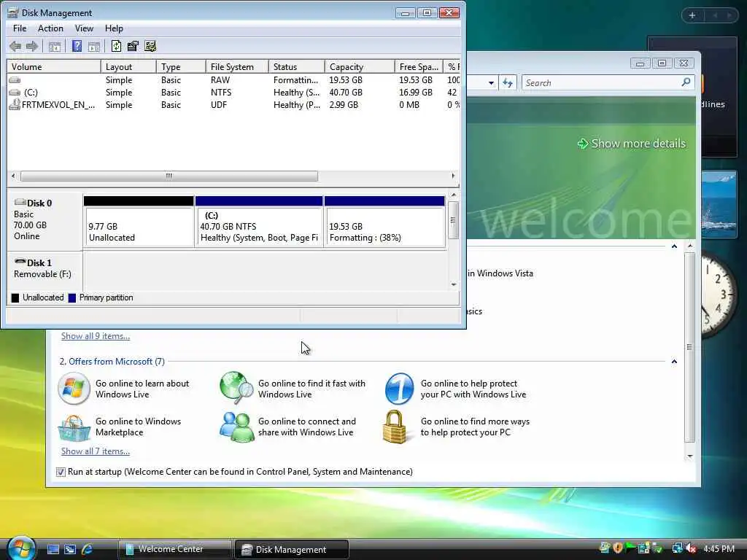Screen dimensions: 747x560
Task: Open Go online to Windows Marketplace link
Action: (138, 427)
